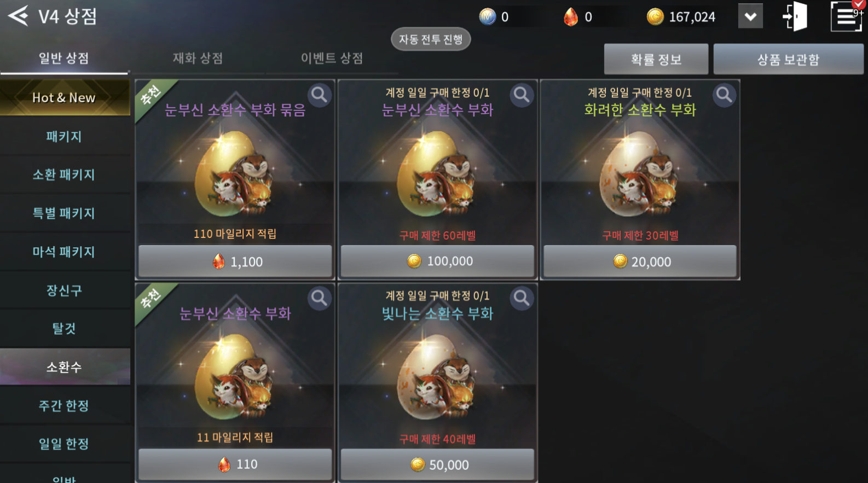Inspect 빛나는 소환수 부화 with magnifier icon
Image resolution: width=868 pixels, height=483 pixels.
coord(522,299)
